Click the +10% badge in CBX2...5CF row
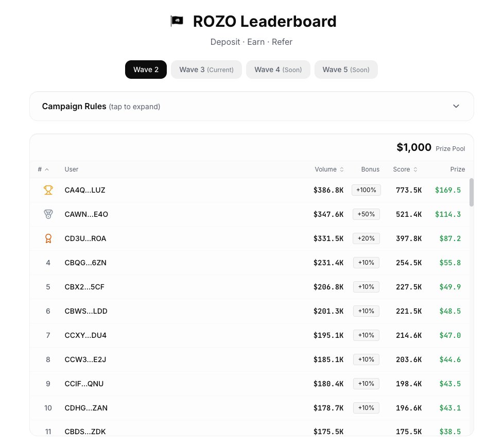This screenshot has width=504, height=445. [366, 287]
